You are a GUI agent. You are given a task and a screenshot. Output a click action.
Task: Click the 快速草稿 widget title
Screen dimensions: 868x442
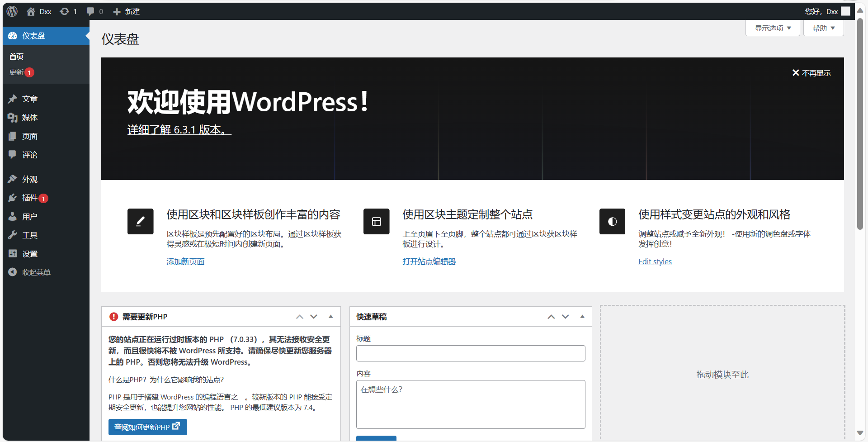point(372,317)
